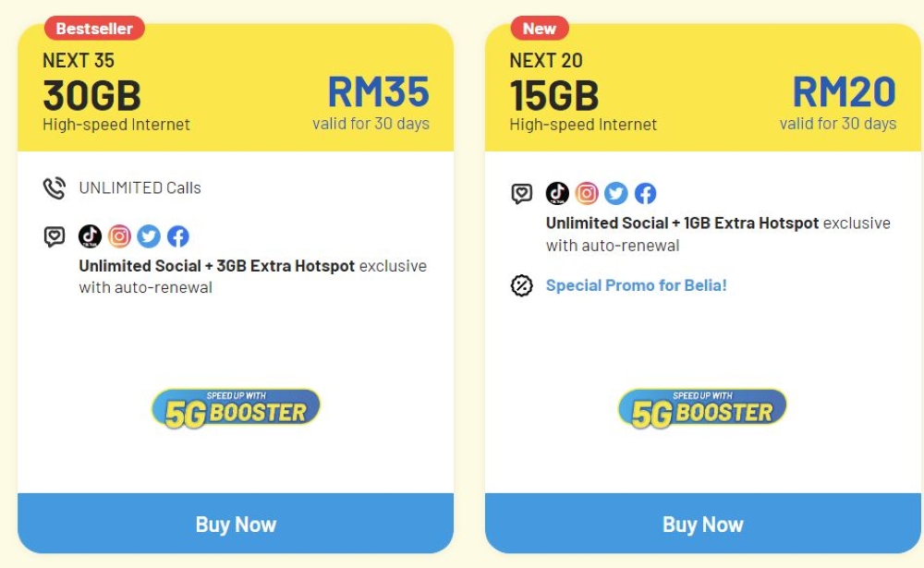The height and width of the screenshot is (568, 924).
Task: Click the TikTok icon in NEXT 20 card
Action: pyautogui.click(x=557, y=193)
